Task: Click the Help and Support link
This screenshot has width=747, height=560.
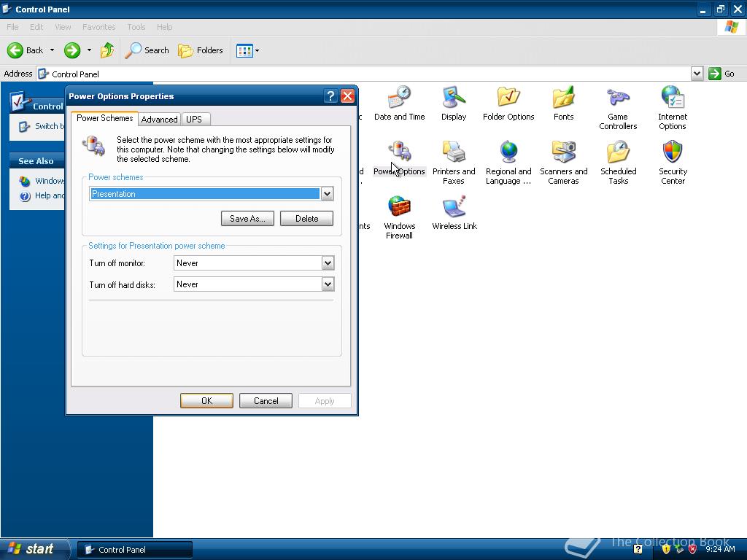Action: (x=42, y=195)
